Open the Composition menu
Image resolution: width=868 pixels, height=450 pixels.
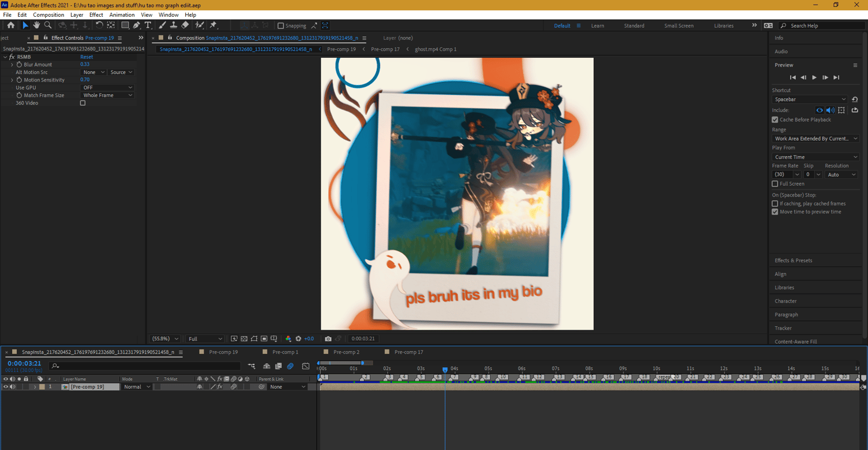pyautogui.click(x=49, y=15)
